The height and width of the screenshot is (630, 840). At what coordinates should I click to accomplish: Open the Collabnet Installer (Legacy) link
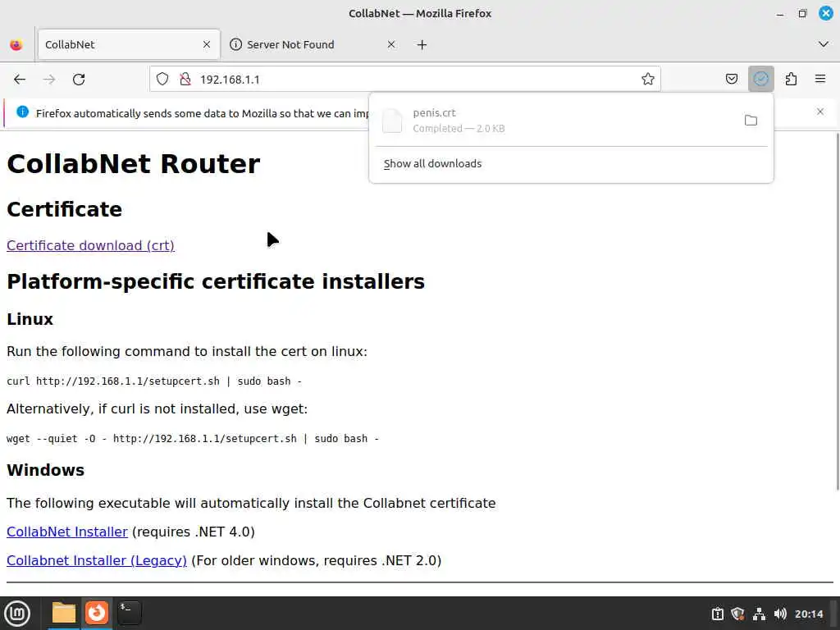click(97, 560)
